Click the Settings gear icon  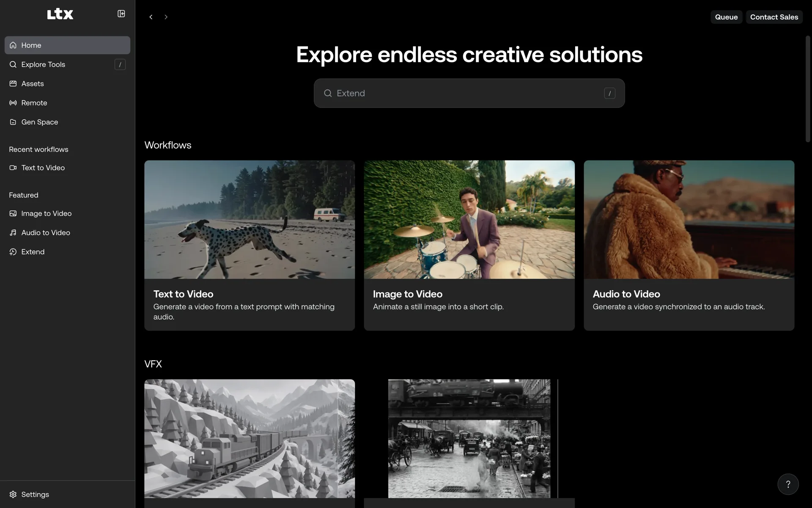point(13,494)
